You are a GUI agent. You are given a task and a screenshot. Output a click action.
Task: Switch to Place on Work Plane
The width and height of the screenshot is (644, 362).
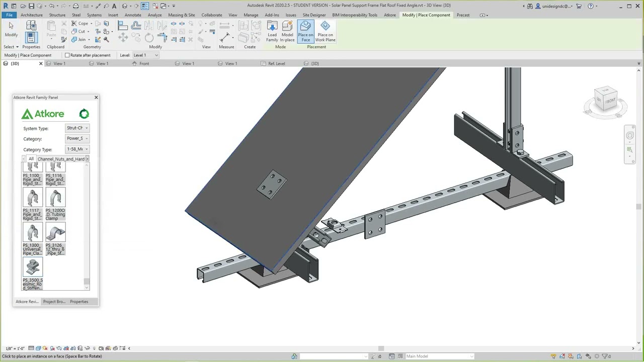[325, 32]
